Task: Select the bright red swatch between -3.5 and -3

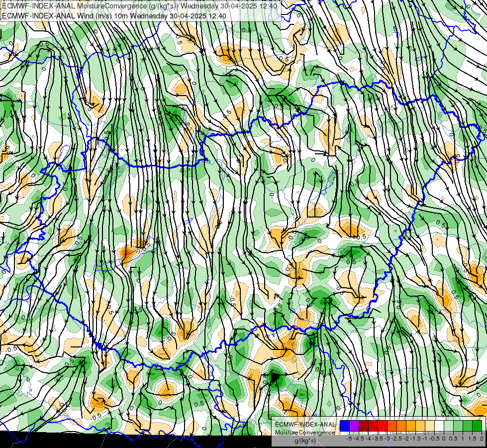Action: pos(383,426)
